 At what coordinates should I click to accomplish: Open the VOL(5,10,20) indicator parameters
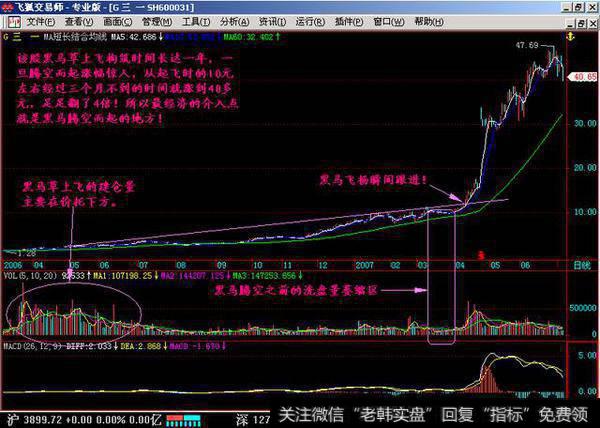[28, 273]
